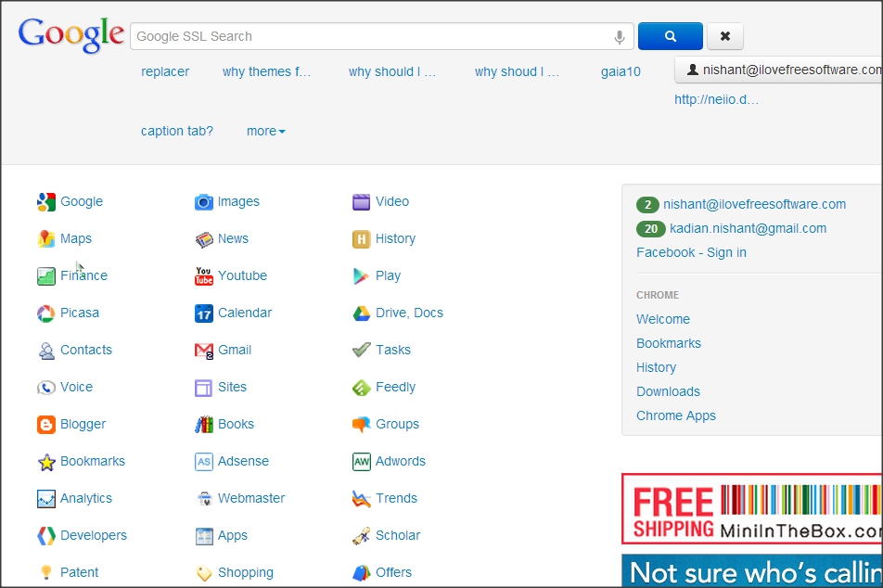Image resolution: width=883 pixels, height=588 pixels.
Task: Open Facebook - Sign in link
Action: point(691,252)
